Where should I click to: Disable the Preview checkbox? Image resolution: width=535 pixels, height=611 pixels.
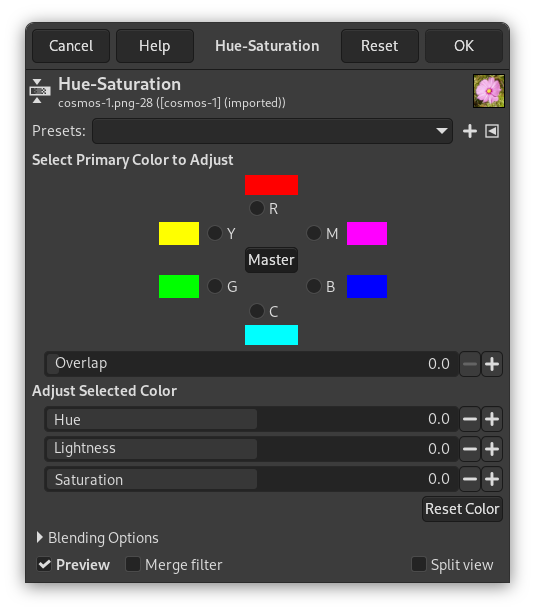(44, 564)
